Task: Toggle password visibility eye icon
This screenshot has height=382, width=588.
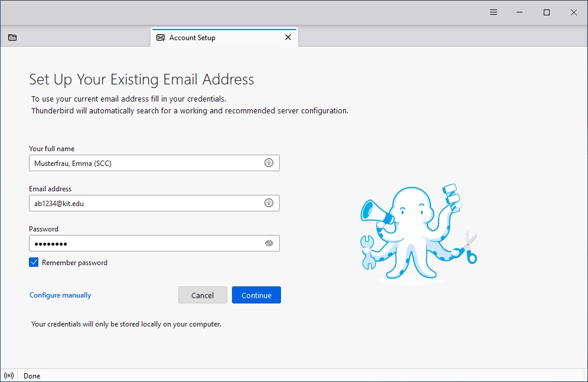Action: point(269,243)
